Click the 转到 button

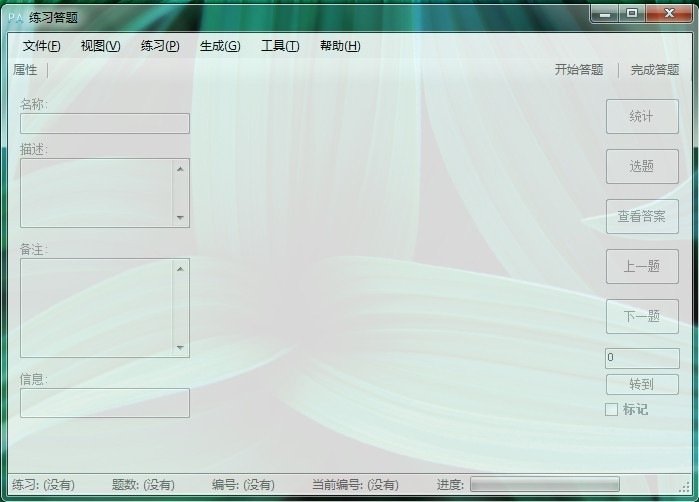click(642, 384)
